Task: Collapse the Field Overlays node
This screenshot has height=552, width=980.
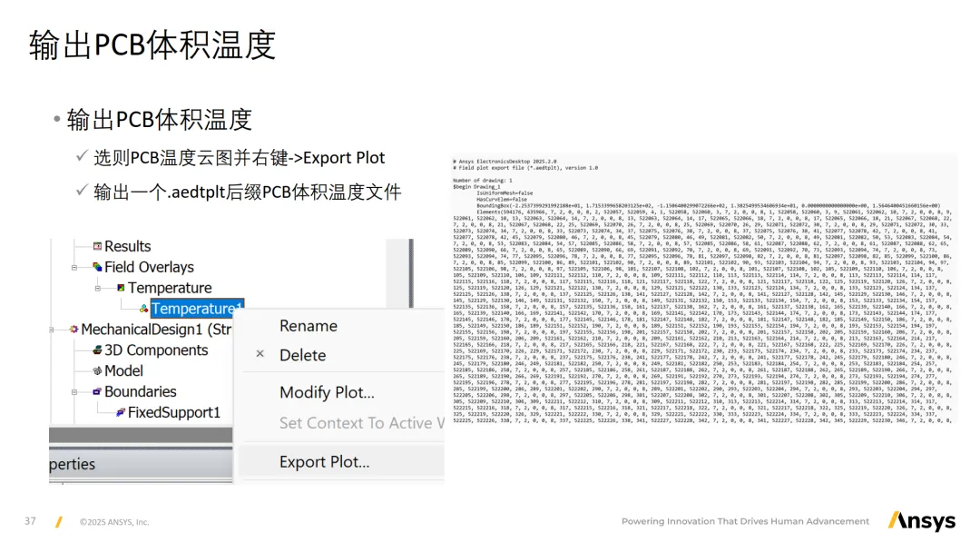Action: pos(74,268)
